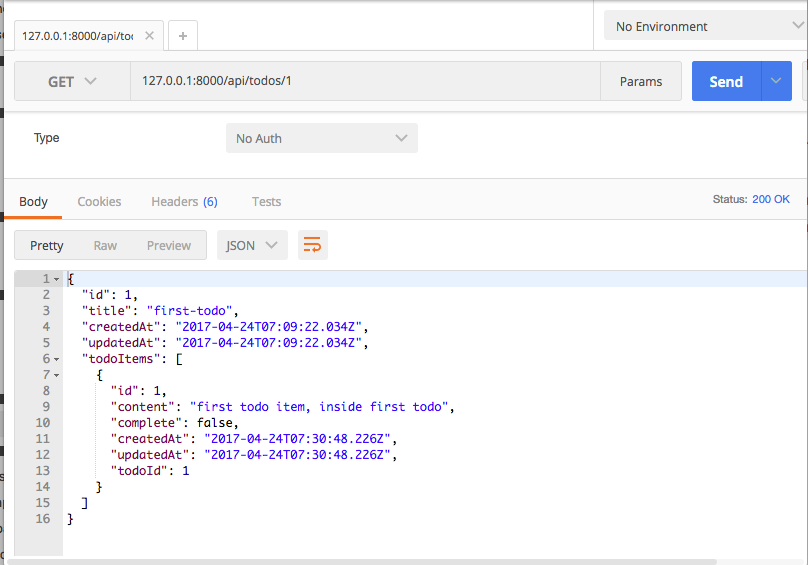
Task: Select the Pretty view
Action: [47, 245]
